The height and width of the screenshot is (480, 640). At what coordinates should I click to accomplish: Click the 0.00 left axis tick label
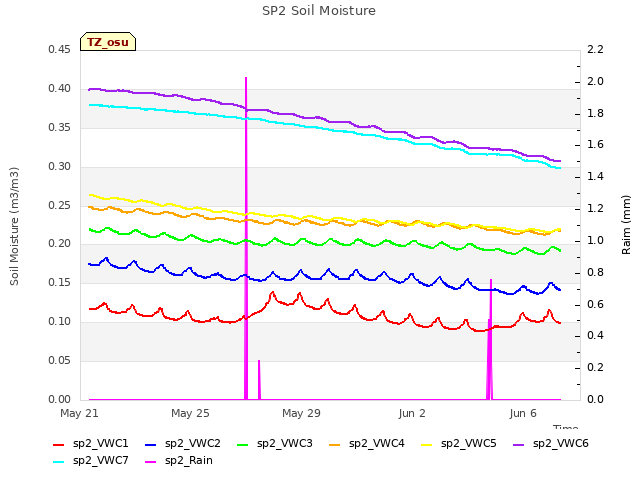point(60,399)
